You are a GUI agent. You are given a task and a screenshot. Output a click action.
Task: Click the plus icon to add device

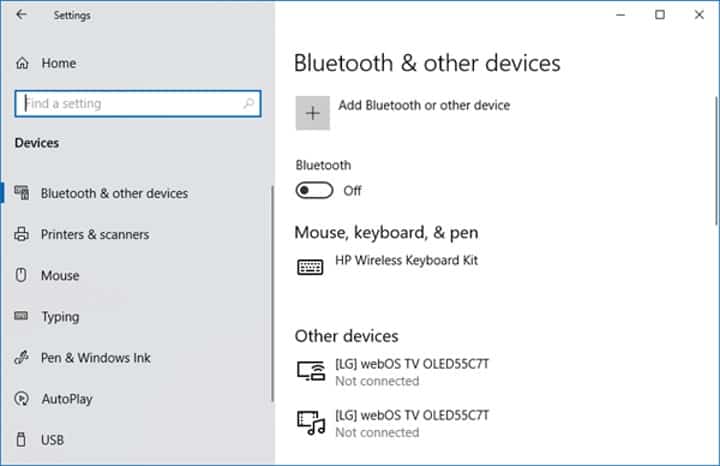313,113
